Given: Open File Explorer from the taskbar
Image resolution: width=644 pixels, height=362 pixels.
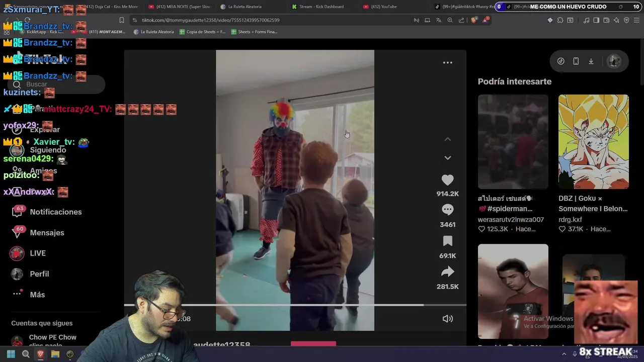Looking at the screenshot, I should point(55,354).
